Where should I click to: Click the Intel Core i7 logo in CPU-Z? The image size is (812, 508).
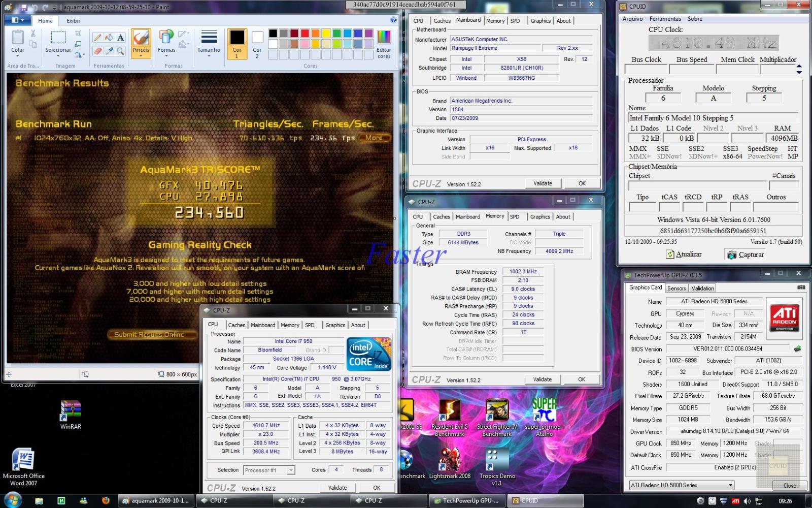[x=368, y=354]
